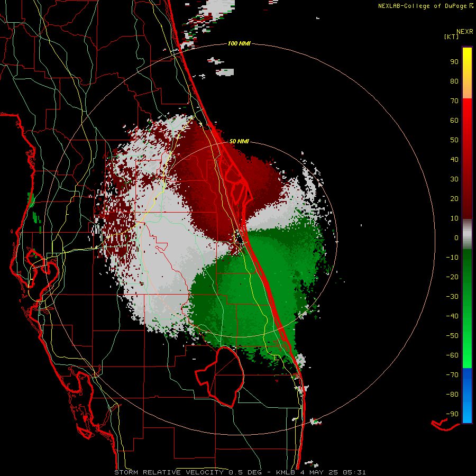Click the 20 value on the velocity scale
Image resolution: width=476 pixels, height=476 pixels.
(454, 199)
